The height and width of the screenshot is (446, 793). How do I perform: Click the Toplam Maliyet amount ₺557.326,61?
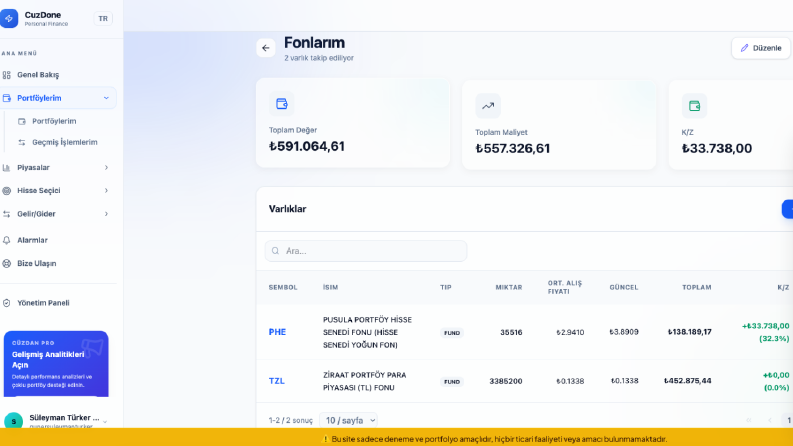512,148
